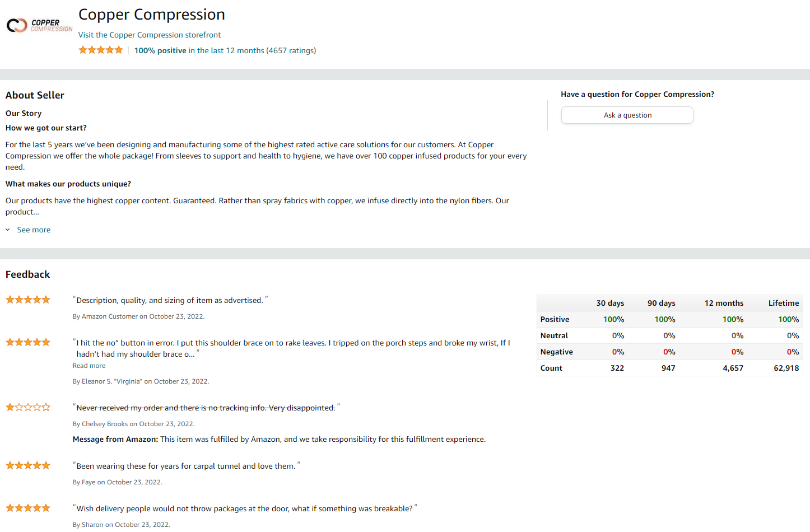810x532 pixels.
Task: Select the 30 days column header
Action: [610, 303]
